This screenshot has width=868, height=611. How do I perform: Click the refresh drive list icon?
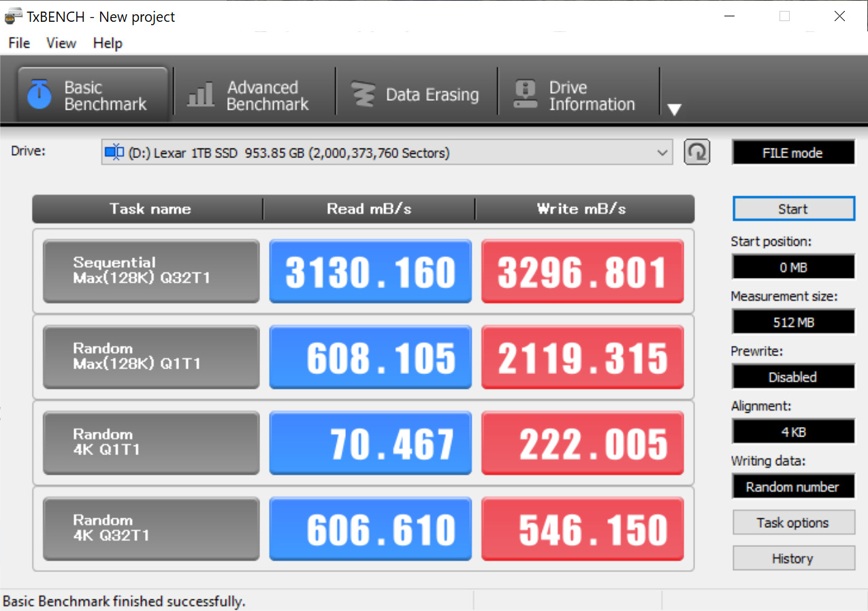[x=696, y=152]
